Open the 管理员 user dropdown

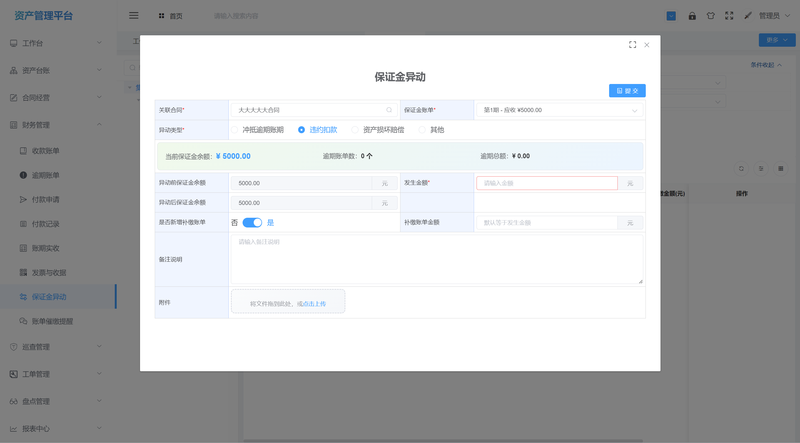(x=774, y=16)
